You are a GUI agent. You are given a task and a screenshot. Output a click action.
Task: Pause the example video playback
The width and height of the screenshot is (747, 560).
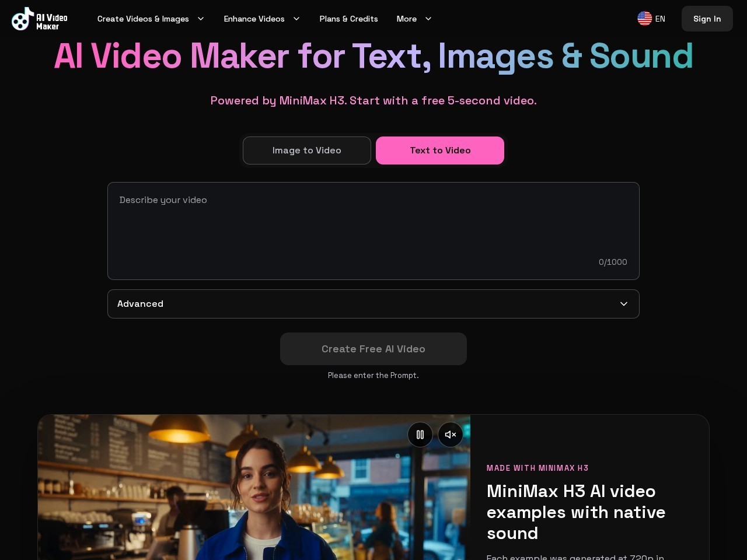(x=420, y=435)
